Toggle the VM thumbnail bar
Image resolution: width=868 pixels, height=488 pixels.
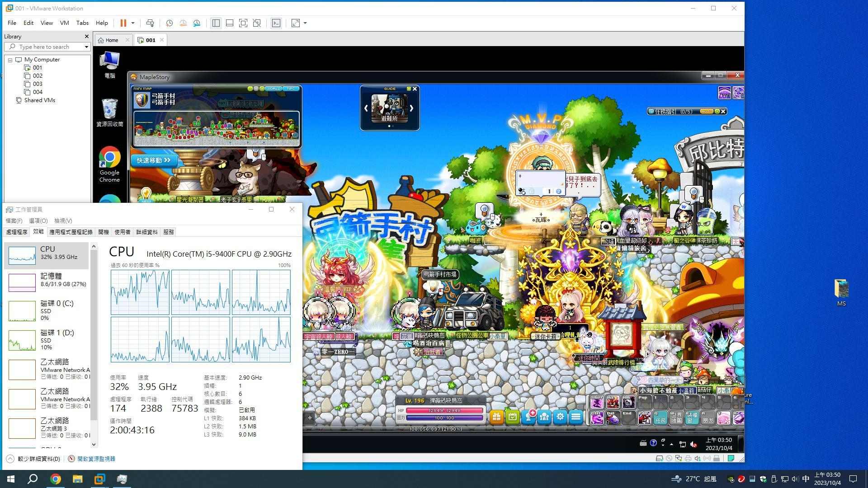(x=230, y=23)
